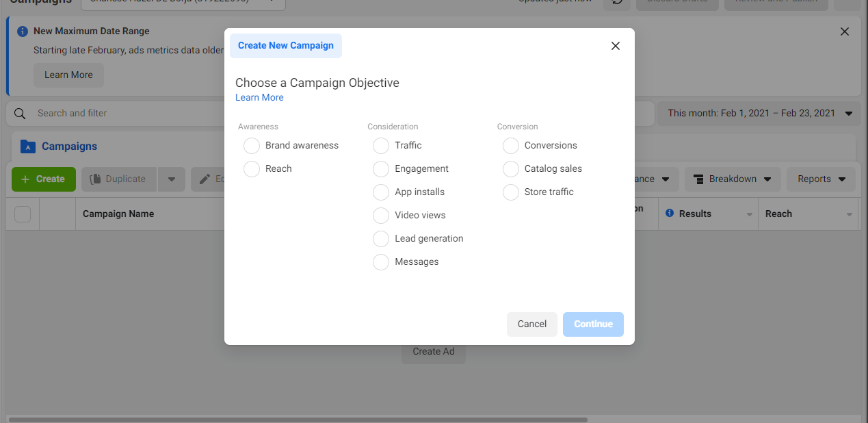868x423 pixels.
Task: Select the Conversions objective
Action: (x=511, y=146)
